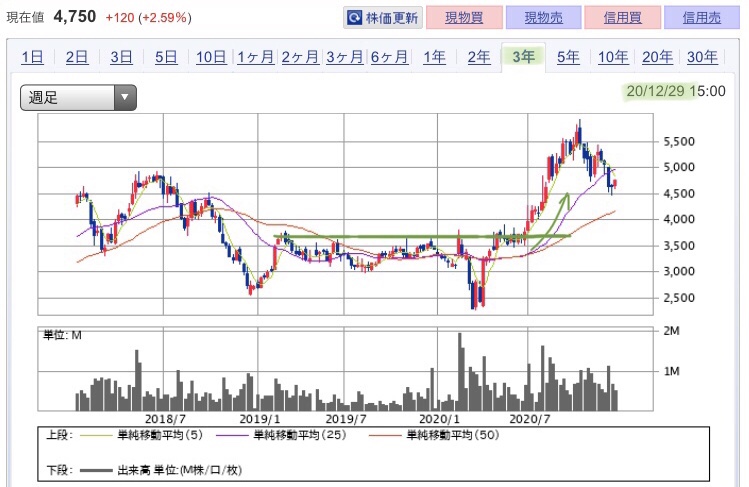Viewport: 749px width, 487px height.
Task: Click the 単純移動平均(25) purple legend line
Action: pos(232,435)
